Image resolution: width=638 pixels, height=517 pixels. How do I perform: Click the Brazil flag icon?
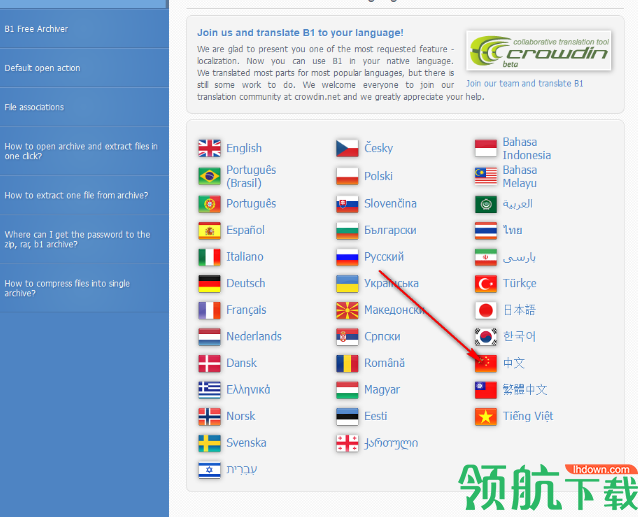coord(209,176)
